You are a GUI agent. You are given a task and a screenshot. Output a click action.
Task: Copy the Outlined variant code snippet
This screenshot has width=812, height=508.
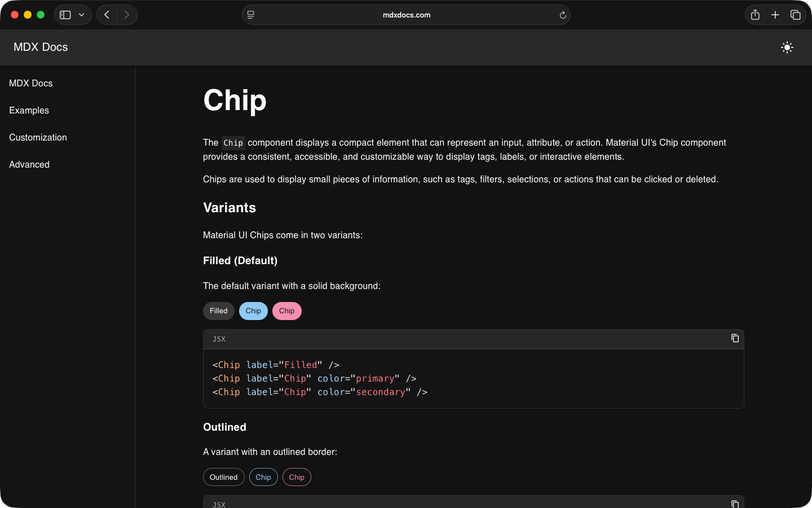[735, 503]
